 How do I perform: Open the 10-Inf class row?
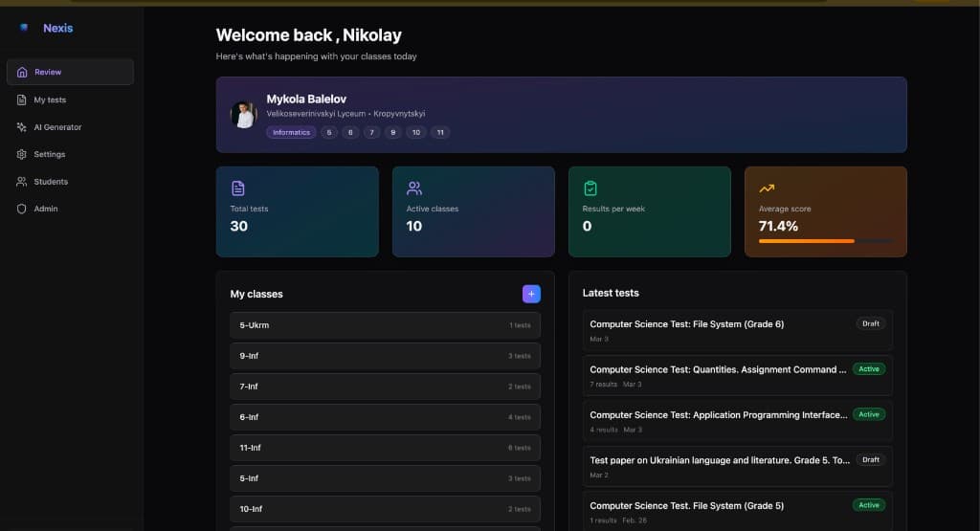click(x=385, y=509)
